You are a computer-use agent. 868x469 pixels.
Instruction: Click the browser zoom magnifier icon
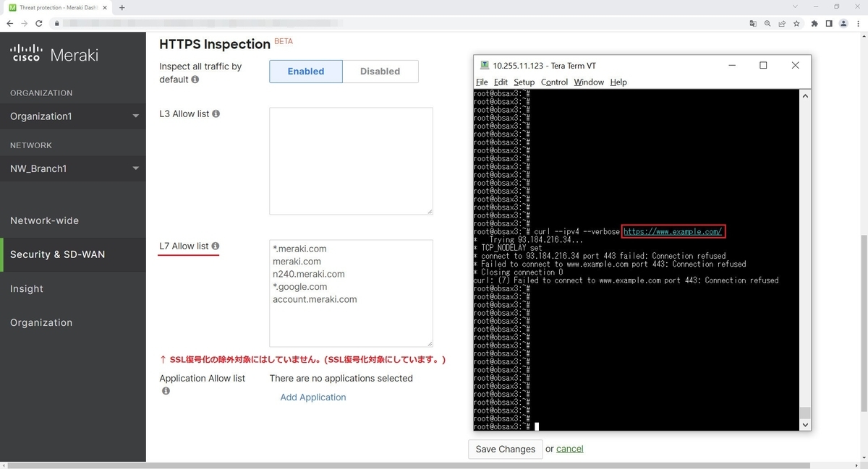click(x=767, y=23)
